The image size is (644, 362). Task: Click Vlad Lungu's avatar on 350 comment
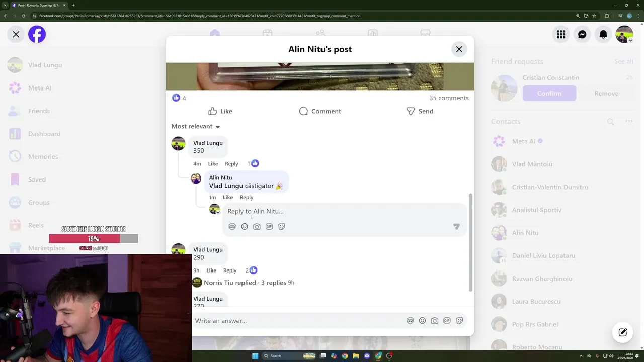[178, 144]
